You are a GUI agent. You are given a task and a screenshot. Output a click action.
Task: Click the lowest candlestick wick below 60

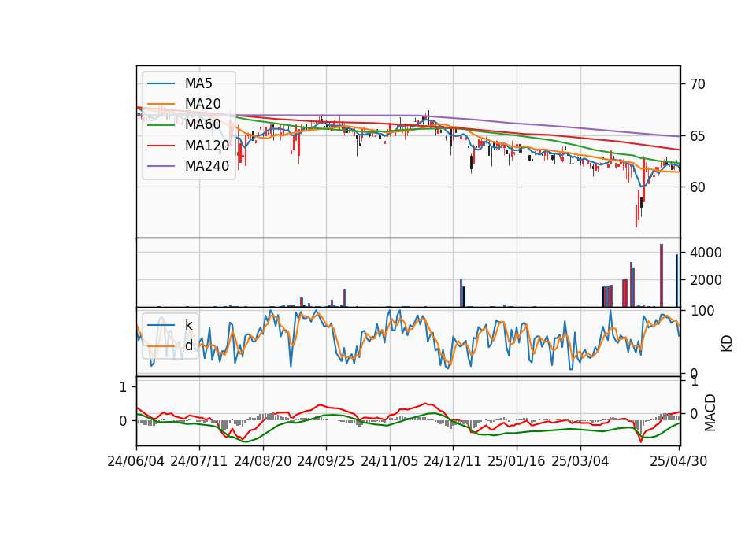coord(636,218)
